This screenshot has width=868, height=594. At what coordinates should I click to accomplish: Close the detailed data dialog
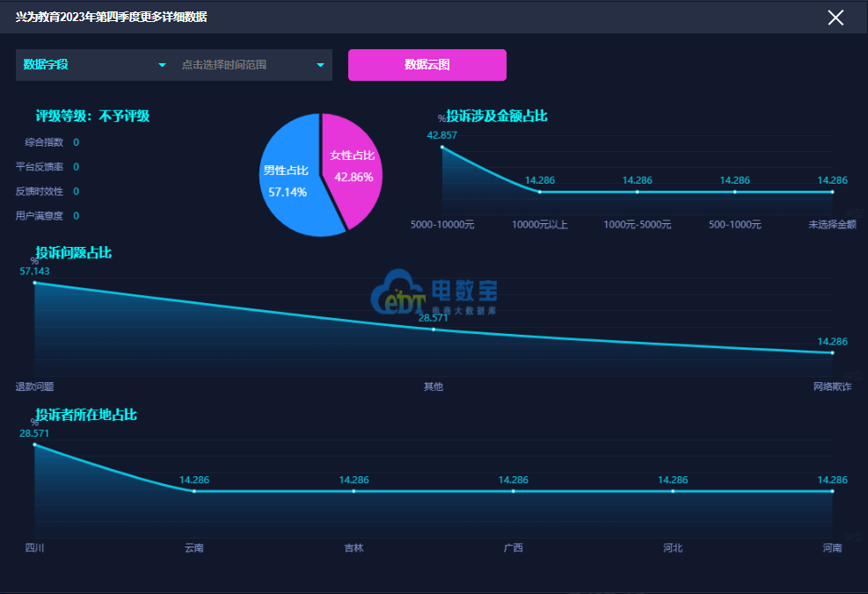tap(835, 18)
